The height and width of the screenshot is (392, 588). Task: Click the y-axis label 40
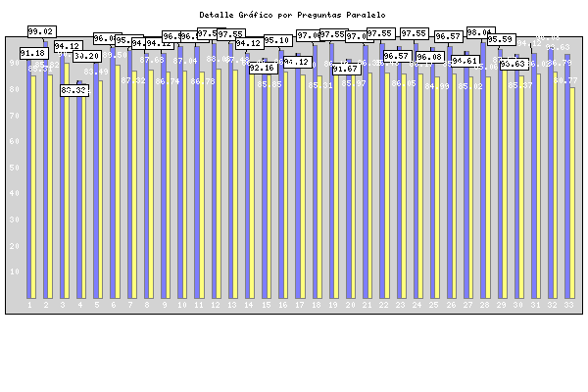pyautogui.click(x=15, y=193)
